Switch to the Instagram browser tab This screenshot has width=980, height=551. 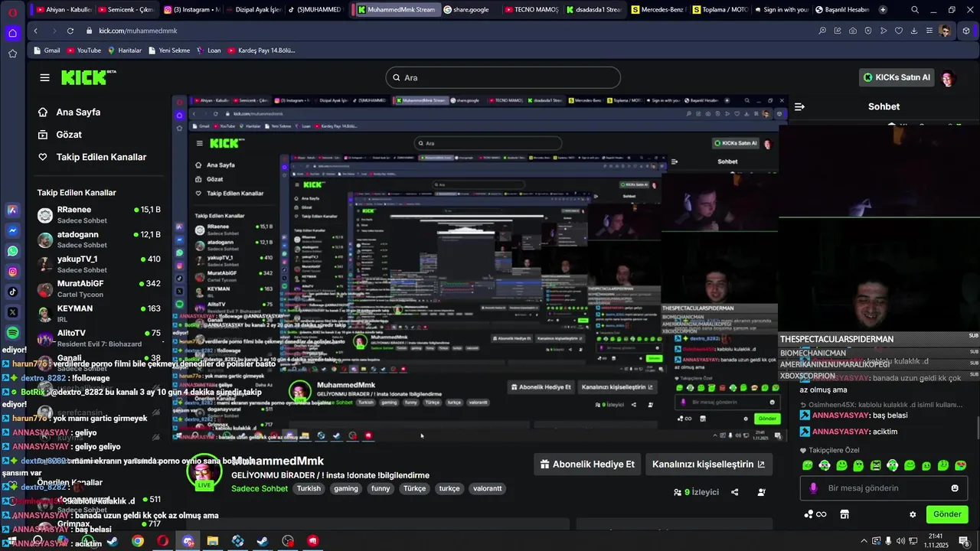(191, 10)
